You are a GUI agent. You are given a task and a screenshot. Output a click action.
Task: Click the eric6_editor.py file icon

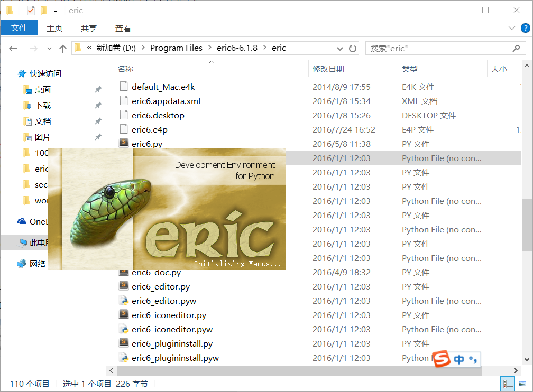click(124, 286)
